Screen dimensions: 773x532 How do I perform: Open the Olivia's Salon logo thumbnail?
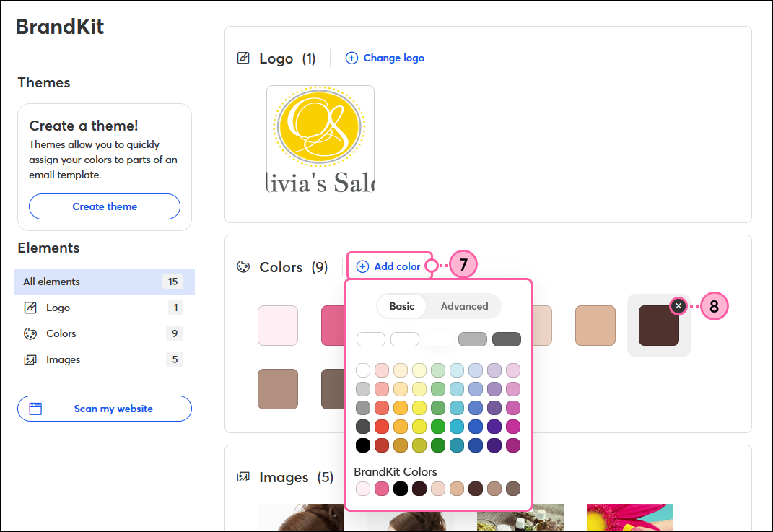[x=320, y=139]
